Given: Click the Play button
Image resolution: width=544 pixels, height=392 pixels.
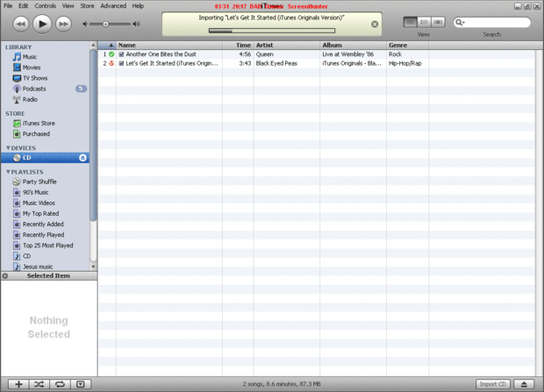Looking at the screenshot, I should 42,24.
